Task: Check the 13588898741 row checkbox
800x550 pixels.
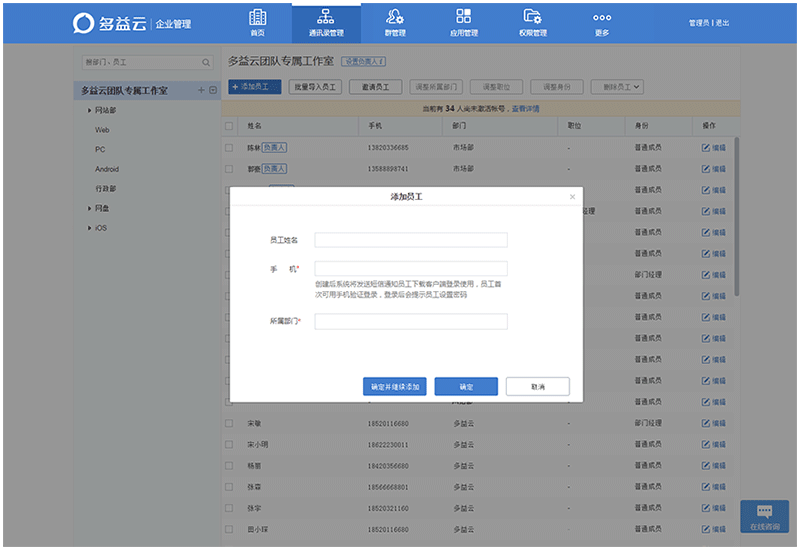Action: click(x=229, y=169)
